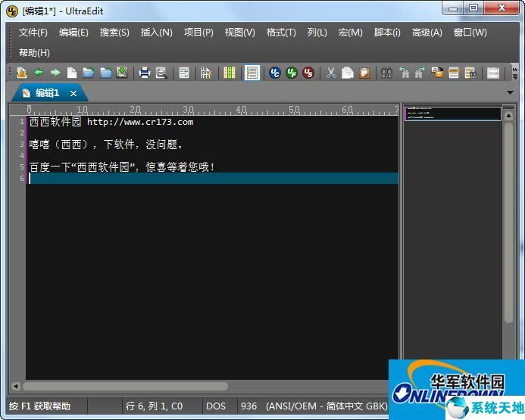Paste from the clipboard icon

click(364, 73)
